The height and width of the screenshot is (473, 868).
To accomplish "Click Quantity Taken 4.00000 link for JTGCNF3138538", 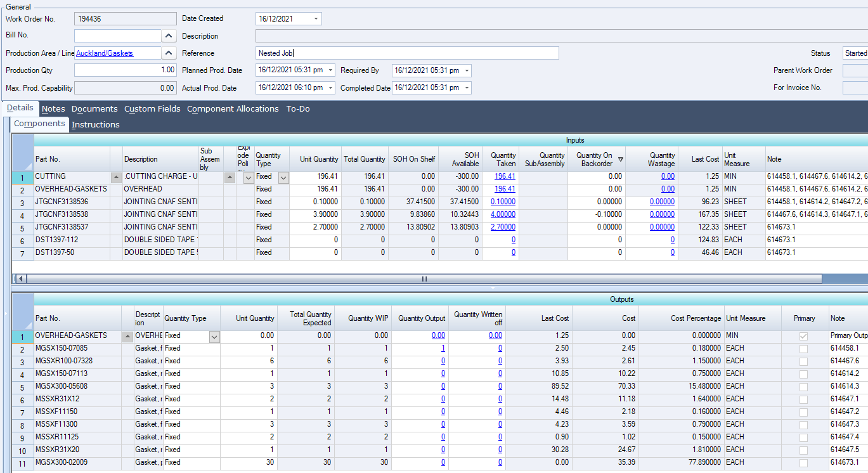I will (503, 214).
